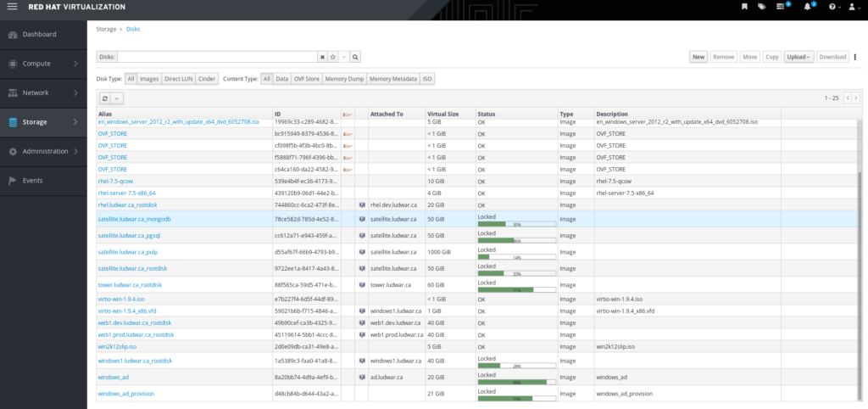This screenshot has width=868, height=409.
Task: Click the Remove button
Action: point(724,57)
